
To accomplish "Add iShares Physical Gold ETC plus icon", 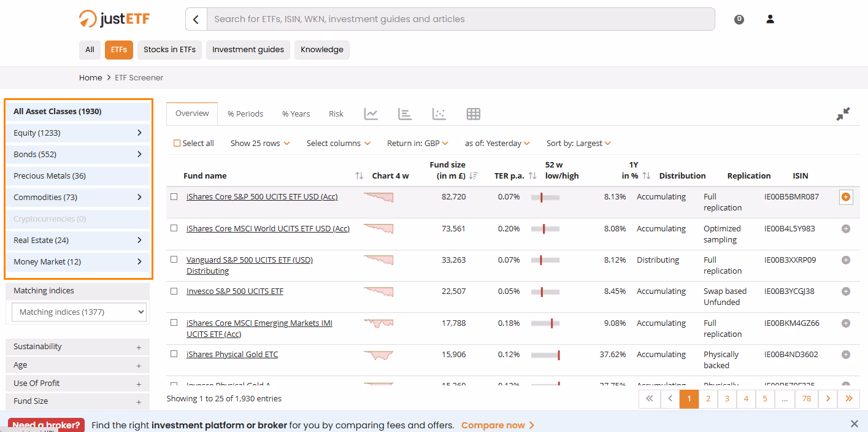I will pos(846,354).
